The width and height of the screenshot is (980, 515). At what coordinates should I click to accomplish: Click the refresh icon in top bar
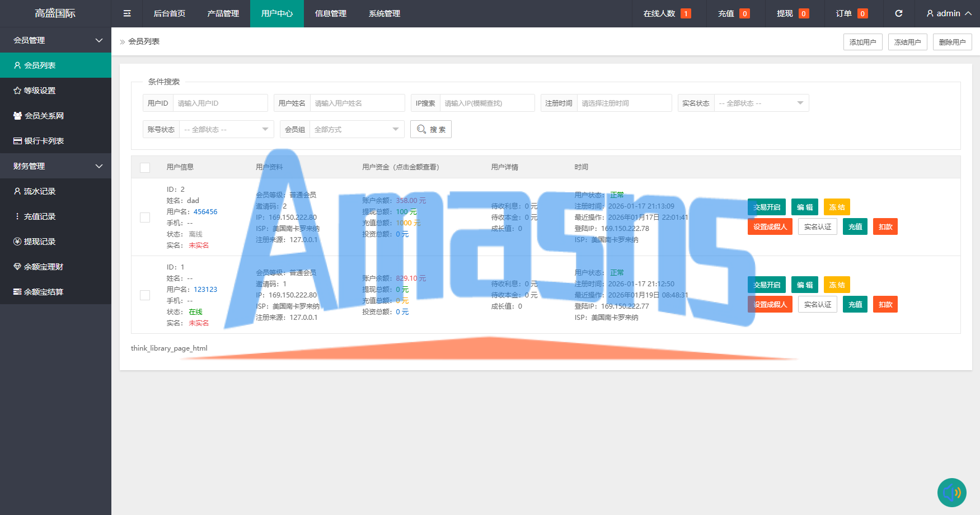coord(899,13)
